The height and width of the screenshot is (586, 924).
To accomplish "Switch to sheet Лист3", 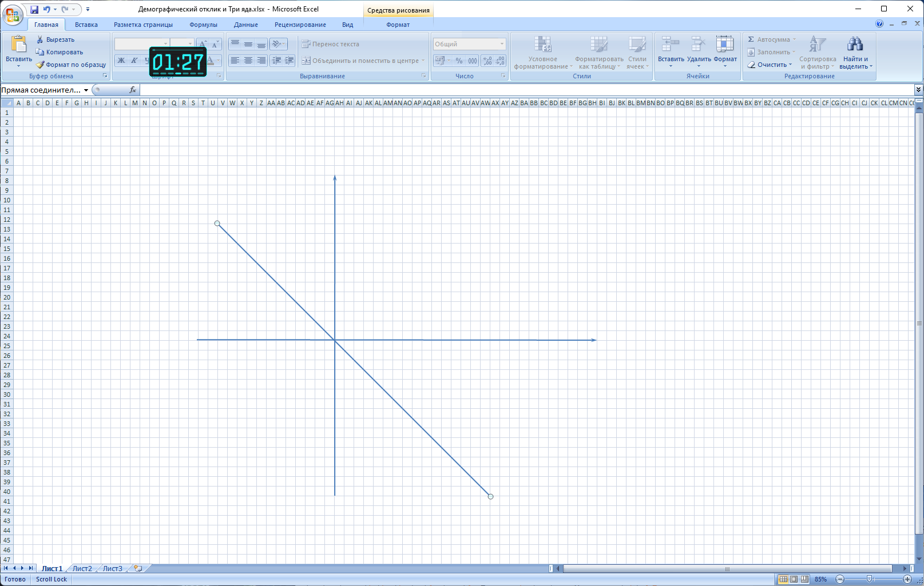I will tap(113, 568).
